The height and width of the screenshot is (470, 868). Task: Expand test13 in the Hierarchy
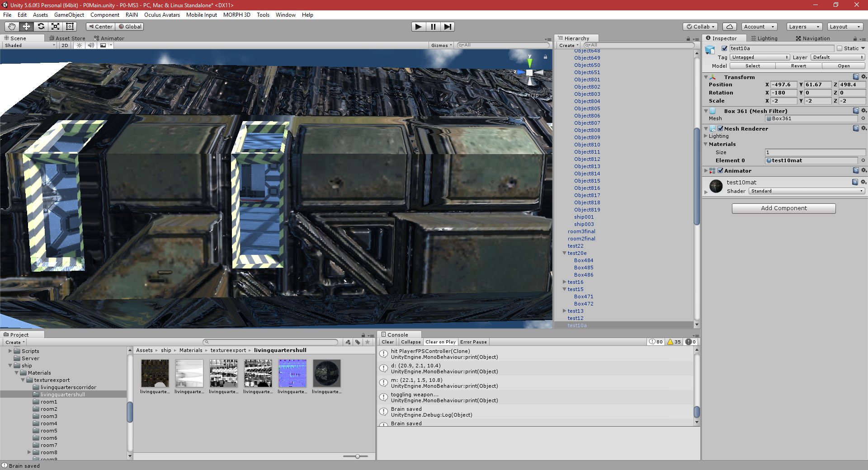(564, 311)
